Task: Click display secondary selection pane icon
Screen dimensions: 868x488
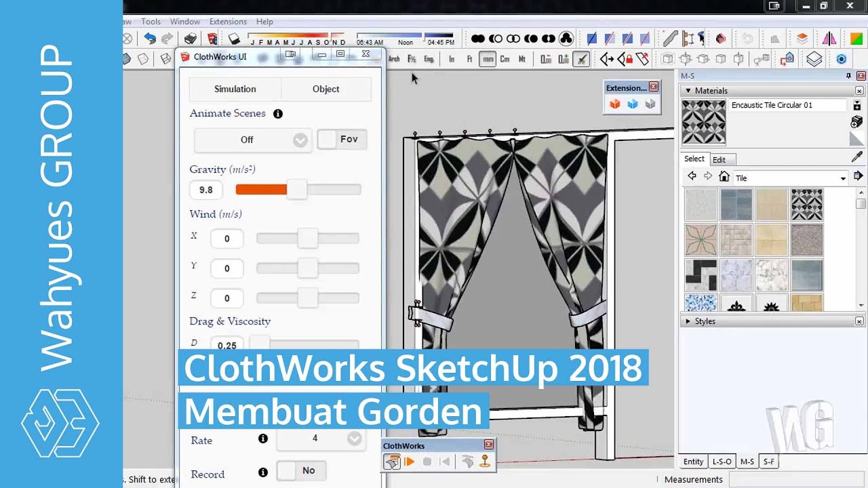Action: point(857,105)
